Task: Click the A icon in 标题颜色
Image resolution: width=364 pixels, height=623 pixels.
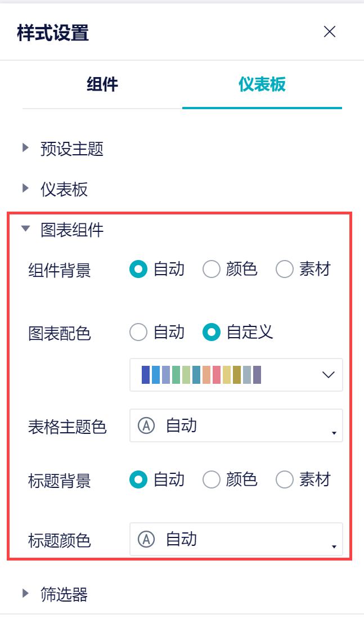Action: click(x=146, y=540)
